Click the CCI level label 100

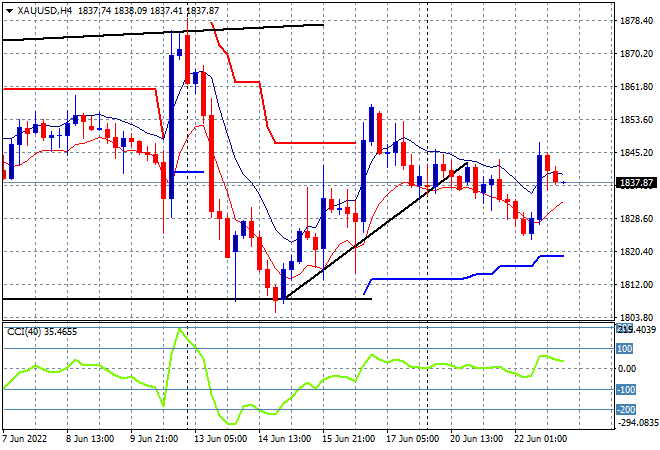(625, 349)
